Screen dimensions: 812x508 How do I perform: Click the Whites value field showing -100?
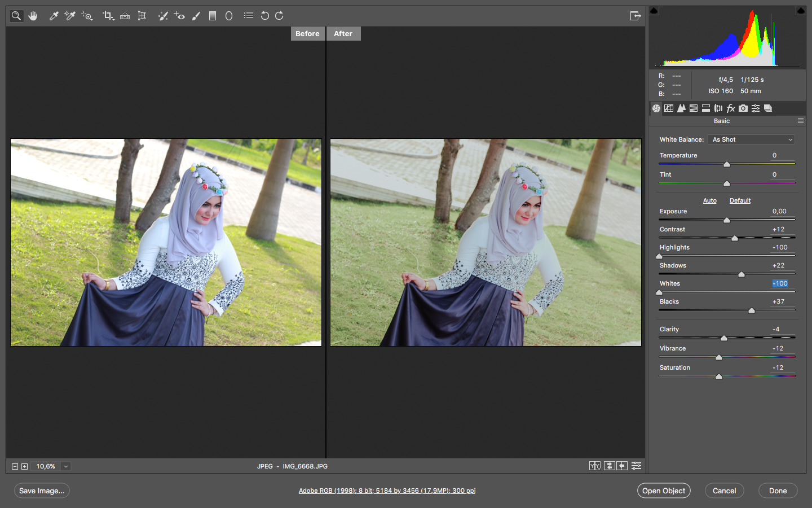780,283
